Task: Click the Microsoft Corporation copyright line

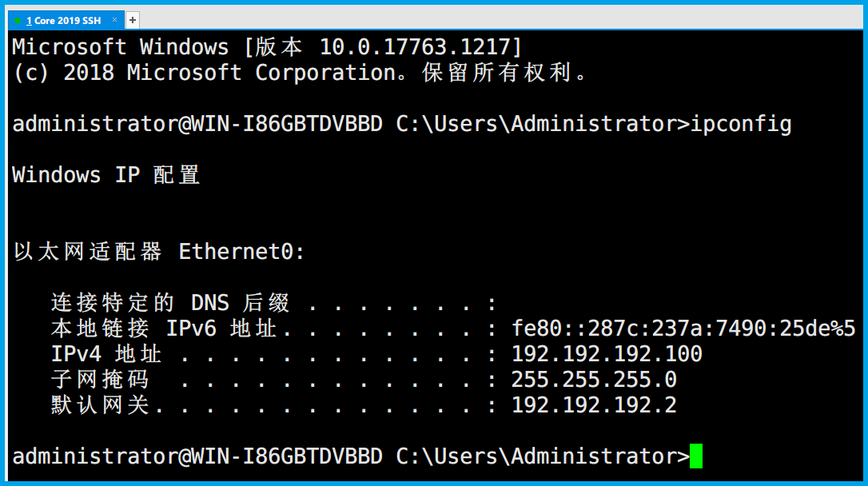Action: [300, 73]
